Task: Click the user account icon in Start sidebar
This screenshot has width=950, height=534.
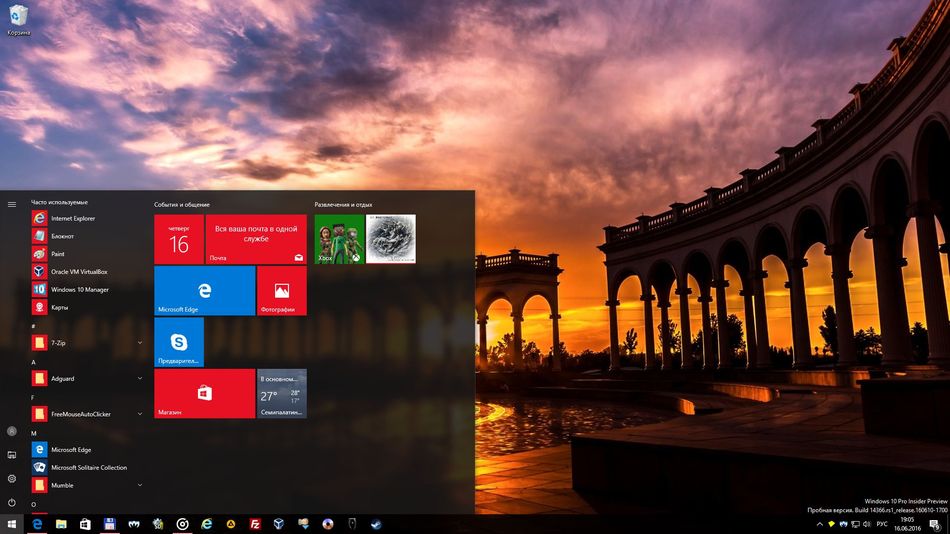Action: (x=12, y=431)
